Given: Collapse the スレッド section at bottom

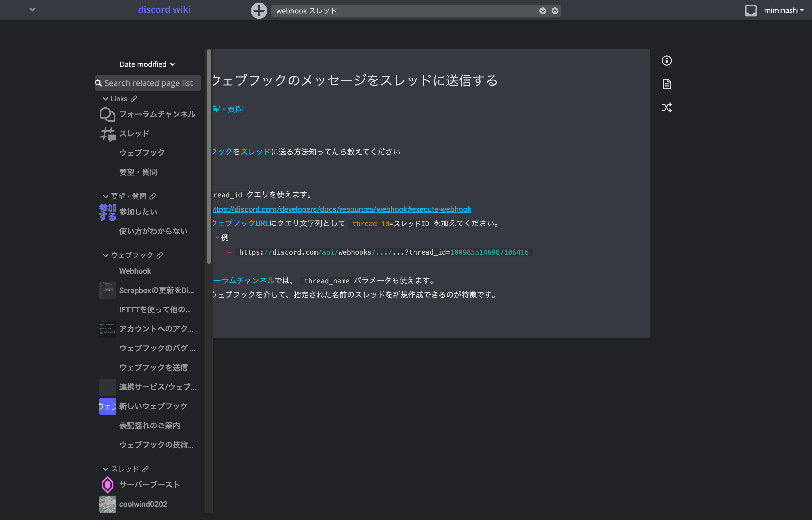Looking at the screenshot, I should pos(106,469).
